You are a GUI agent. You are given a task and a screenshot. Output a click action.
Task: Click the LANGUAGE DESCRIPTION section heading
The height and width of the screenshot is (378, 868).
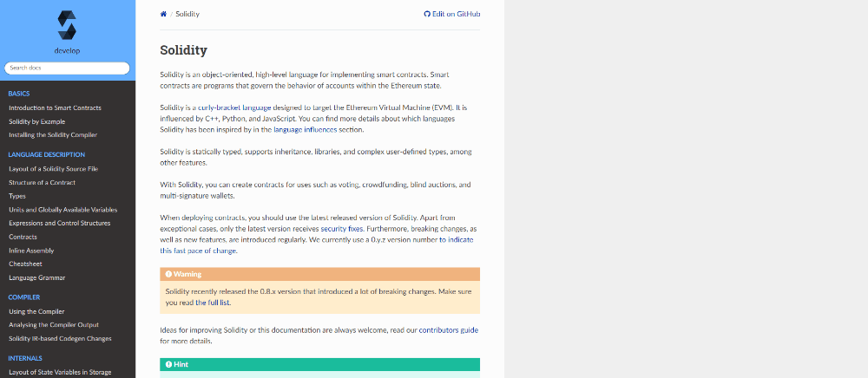[x=47, y=154]
